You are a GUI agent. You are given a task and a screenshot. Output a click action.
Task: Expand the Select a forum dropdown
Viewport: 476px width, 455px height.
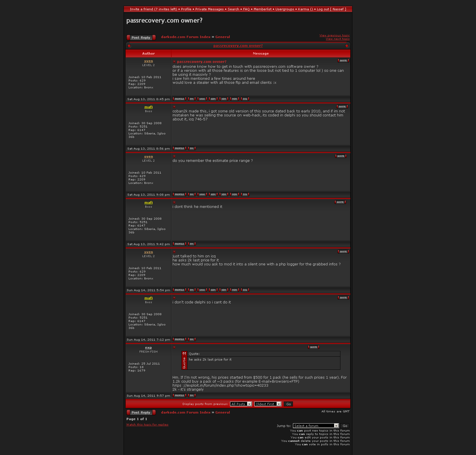point(316,426)
